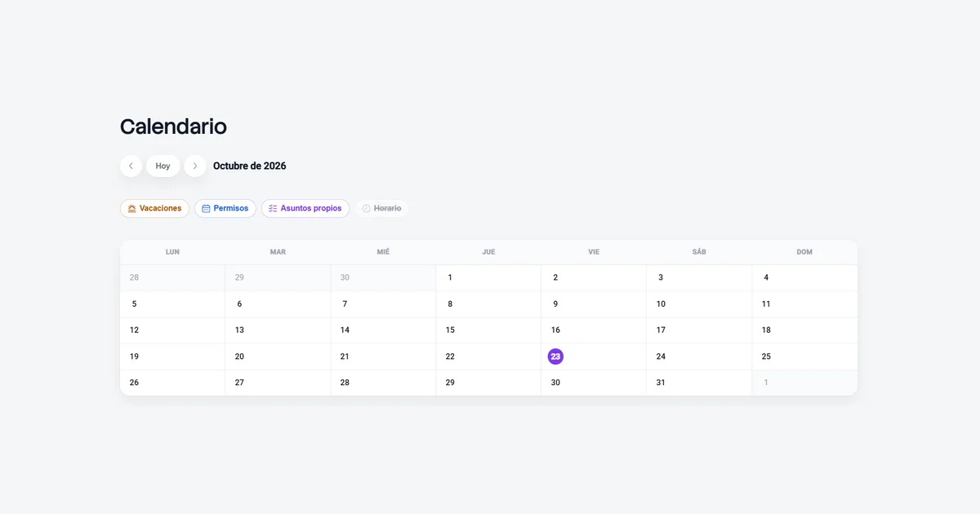The image size is (980, 514).
Task: Select day 6 in the calendar
Action: (x=278, y=304)
